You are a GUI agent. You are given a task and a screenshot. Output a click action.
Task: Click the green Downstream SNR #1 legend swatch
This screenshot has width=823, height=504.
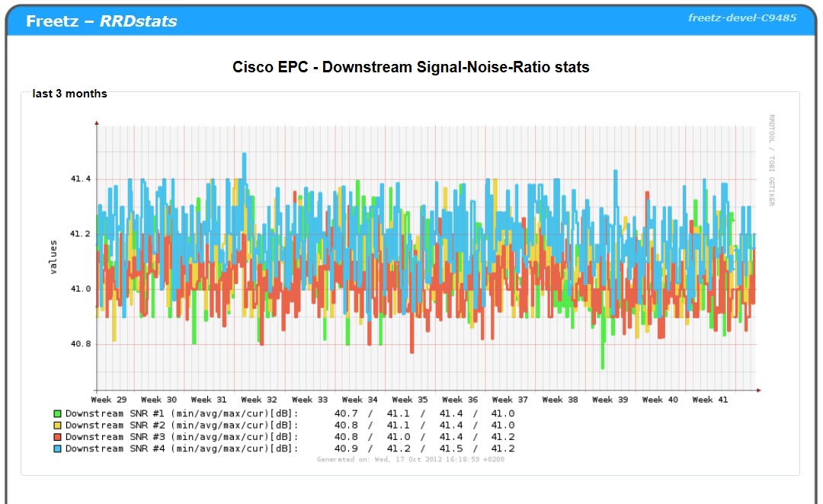[x=57, y=413]
